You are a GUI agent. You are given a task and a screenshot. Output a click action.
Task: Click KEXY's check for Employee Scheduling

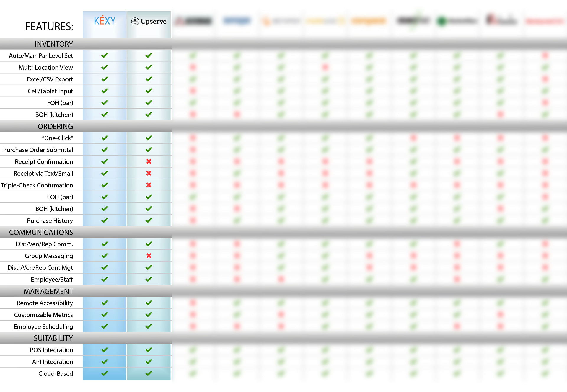[x=105, y=326]
